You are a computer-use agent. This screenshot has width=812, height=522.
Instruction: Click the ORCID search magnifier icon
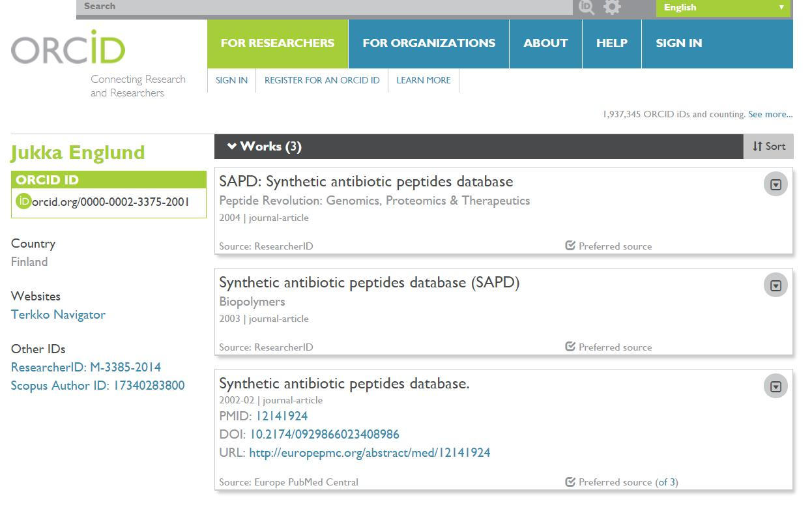pyautogui.click(x=587, y=7)
